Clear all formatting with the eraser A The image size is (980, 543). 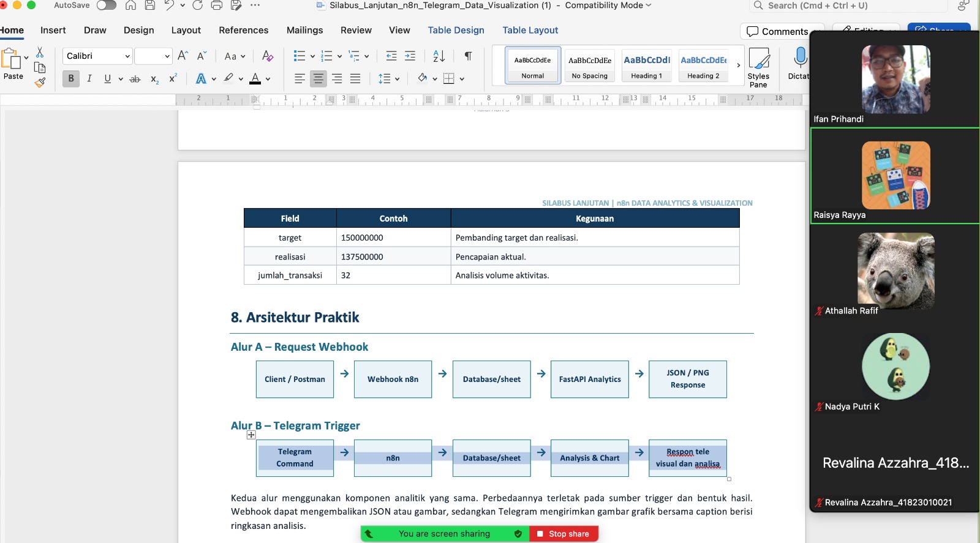(268, 56)
